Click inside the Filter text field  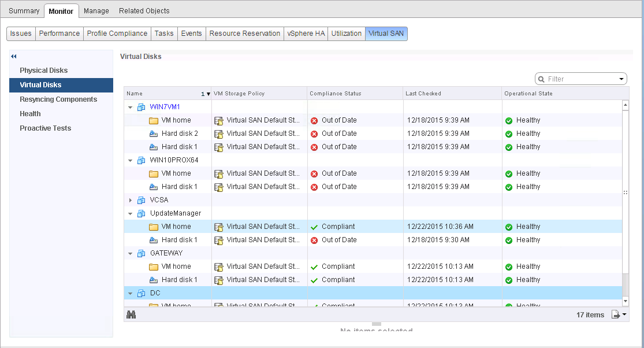(x=580, y=79)
